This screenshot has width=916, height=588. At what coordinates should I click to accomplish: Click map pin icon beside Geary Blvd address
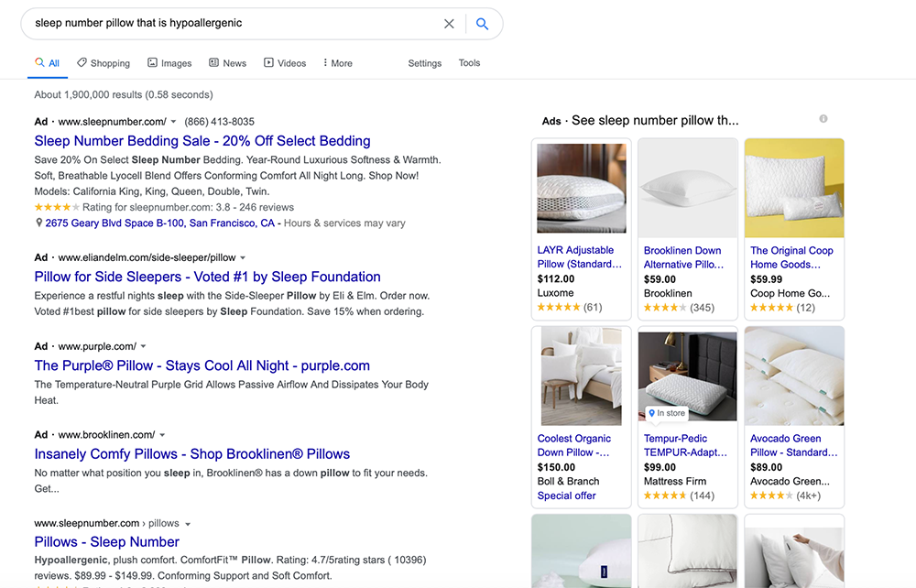(x=38, y=223)
